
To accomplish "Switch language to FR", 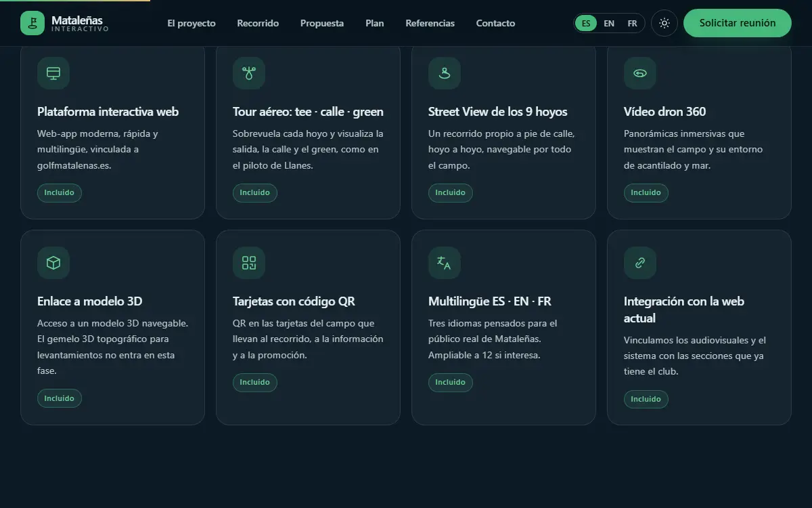I will pyautogui.click(x=632, y=23).
